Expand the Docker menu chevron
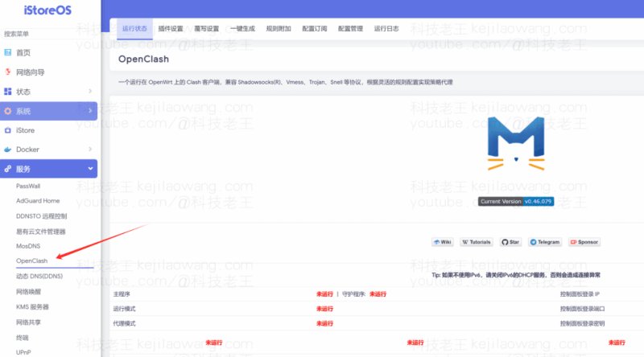Screen dimensions: 644x357 point(90,149)
